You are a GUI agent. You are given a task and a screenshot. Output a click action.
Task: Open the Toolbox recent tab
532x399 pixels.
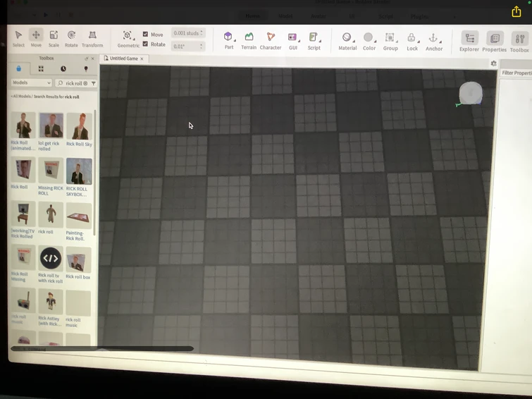(x=63, y=69)
